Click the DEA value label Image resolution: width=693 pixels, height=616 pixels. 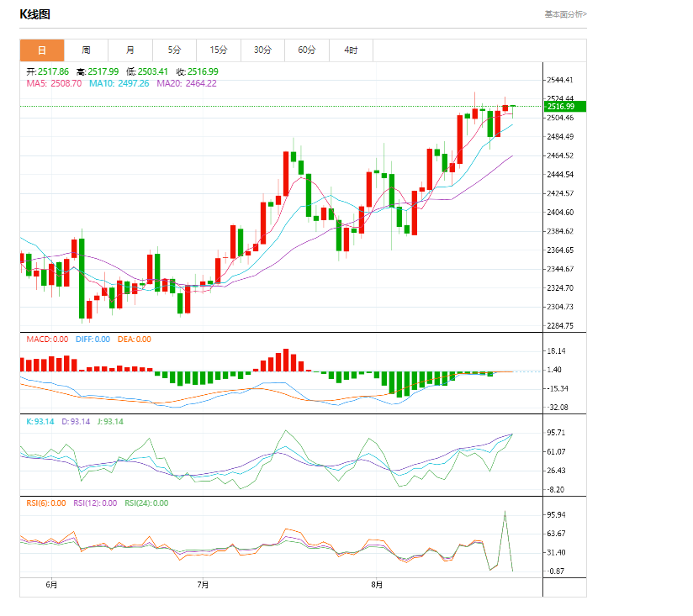(x=134, y=340)
